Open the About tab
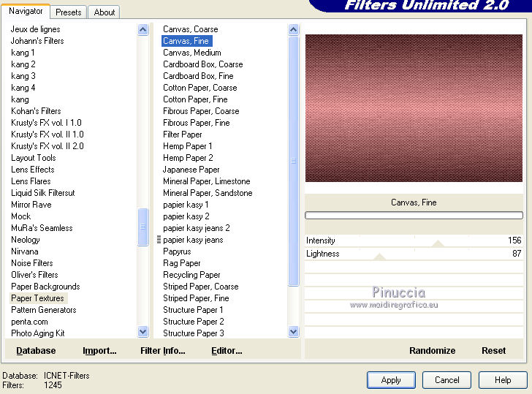Screen dimensions: 532x394 [104, 12]
